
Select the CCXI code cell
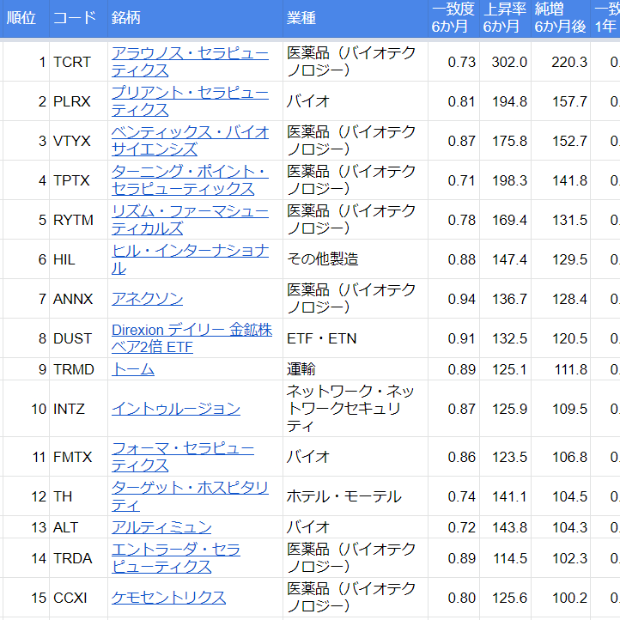pos(78,597)
